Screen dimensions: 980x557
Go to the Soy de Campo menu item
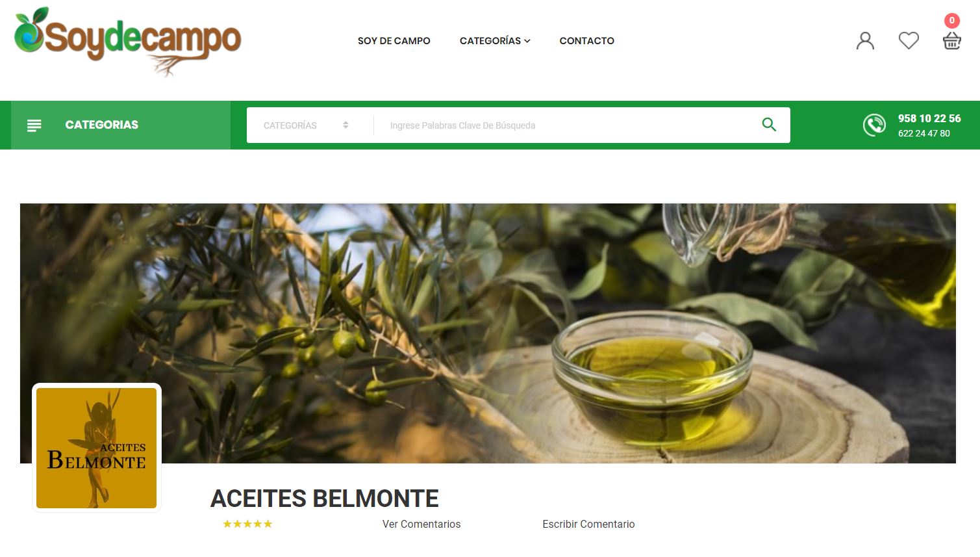[x=394, y=41]
